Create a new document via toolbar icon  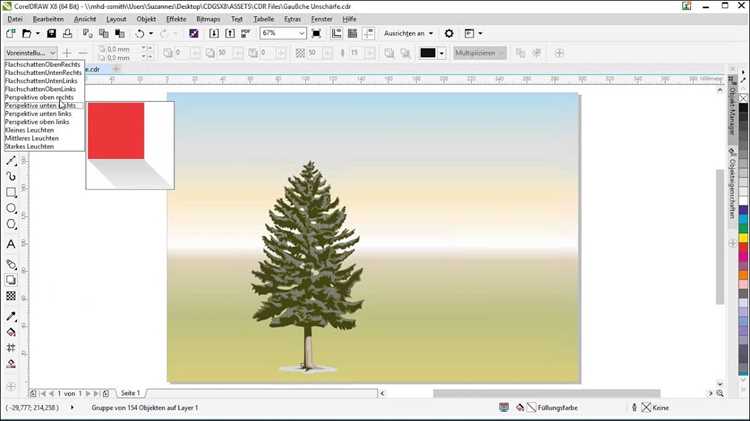(x=11, y=33)
